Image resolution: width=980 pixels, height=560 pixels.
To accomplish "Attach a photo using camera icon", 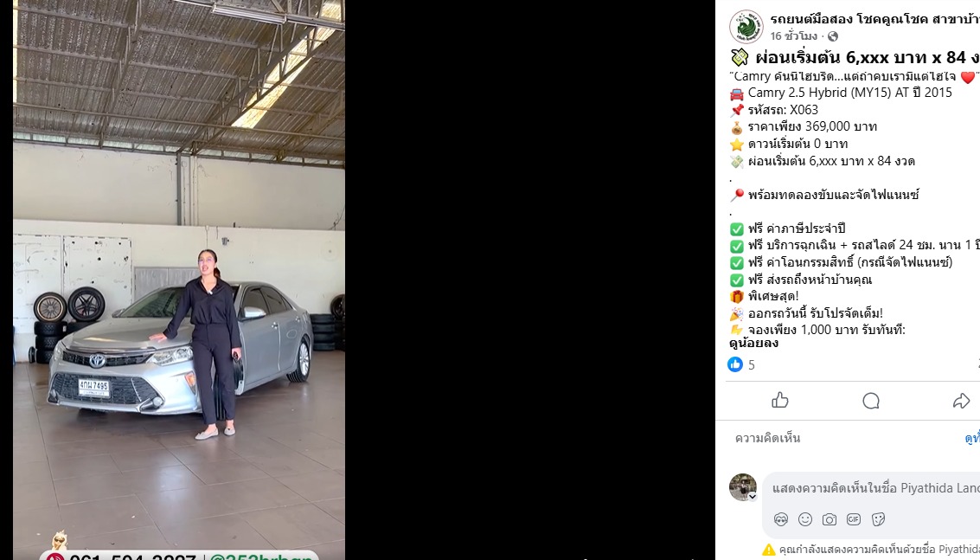I will (829, 519).
